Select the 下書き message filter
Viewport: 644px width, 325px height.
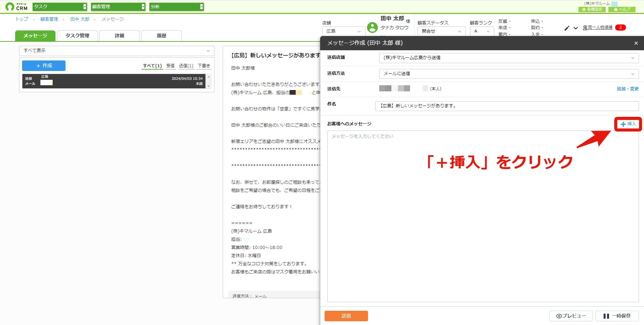coord(204,66)
